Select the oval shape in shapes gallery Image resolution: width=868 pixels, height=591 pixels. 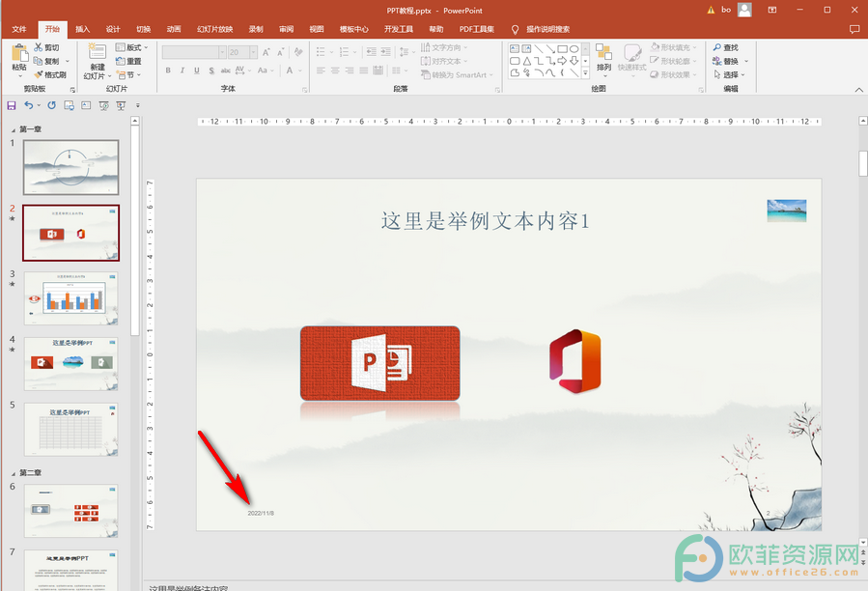click(x=574, y=48)
